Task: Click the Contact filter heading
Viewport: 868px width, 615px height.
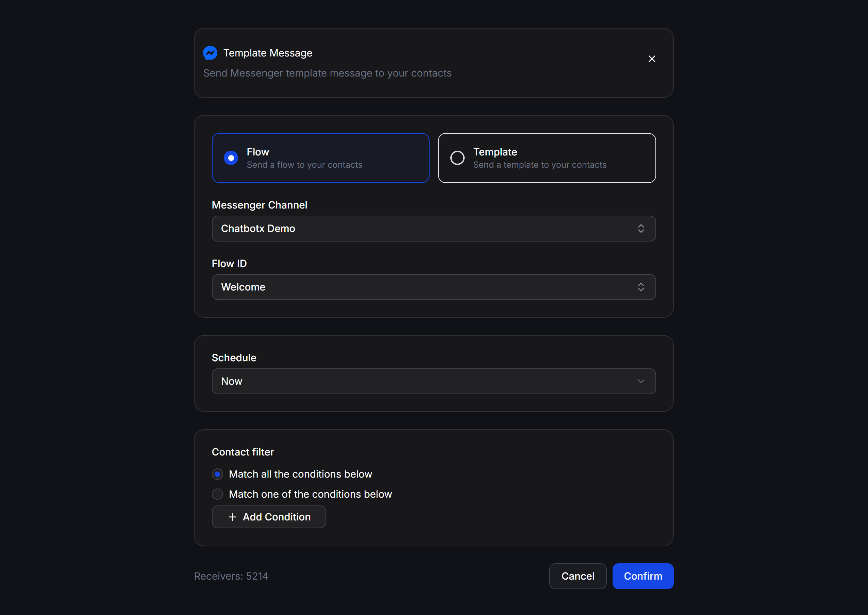Action: coord(243,452)
